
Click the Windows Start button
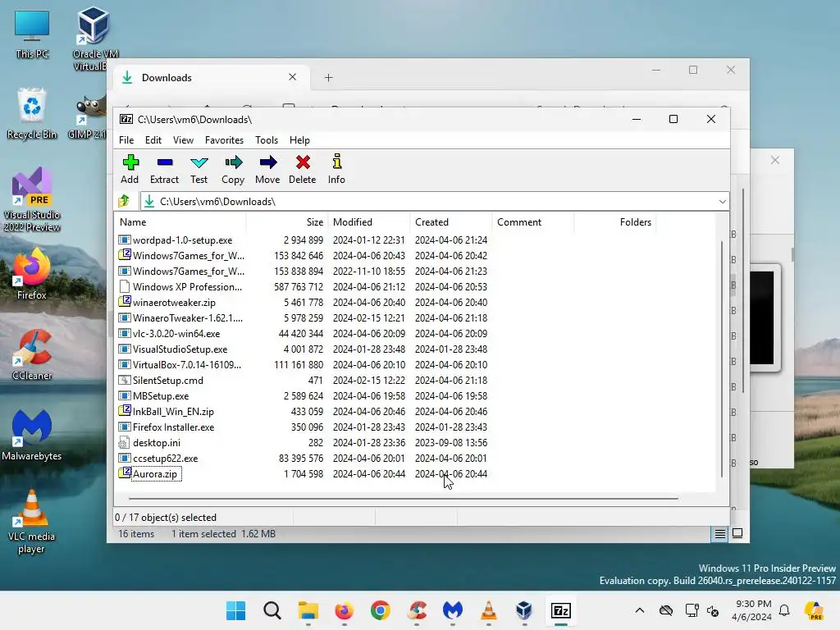coord(235,610)
